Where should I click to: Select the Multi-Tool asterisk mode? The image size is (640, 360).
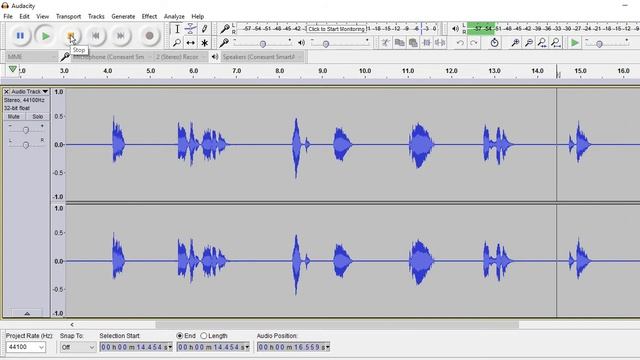204,42
